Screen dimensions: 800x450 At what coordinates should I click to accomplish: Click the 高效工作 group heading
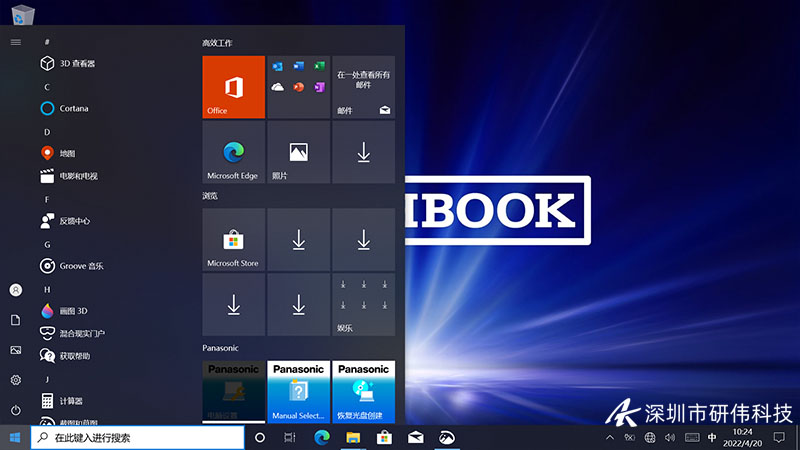pyautogui.click(x=217, y=43)
